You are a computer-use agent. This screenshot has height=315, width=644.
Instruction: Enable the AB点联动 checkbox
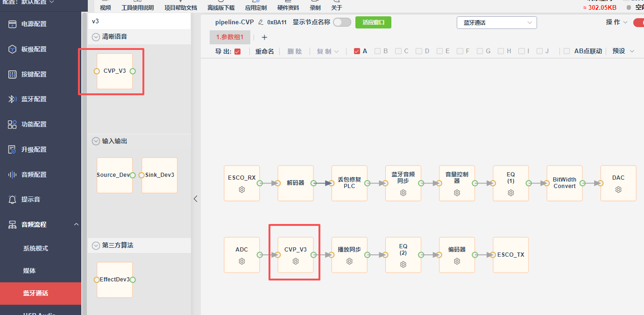(x=567, y=51)
